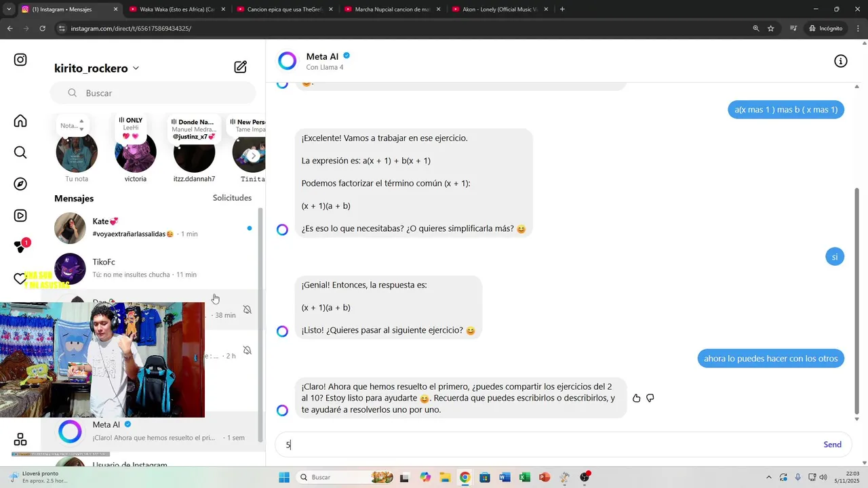Open itzz.ddannah7's note avatar
Screen dimensions: 868x488
tap(194, 153)
